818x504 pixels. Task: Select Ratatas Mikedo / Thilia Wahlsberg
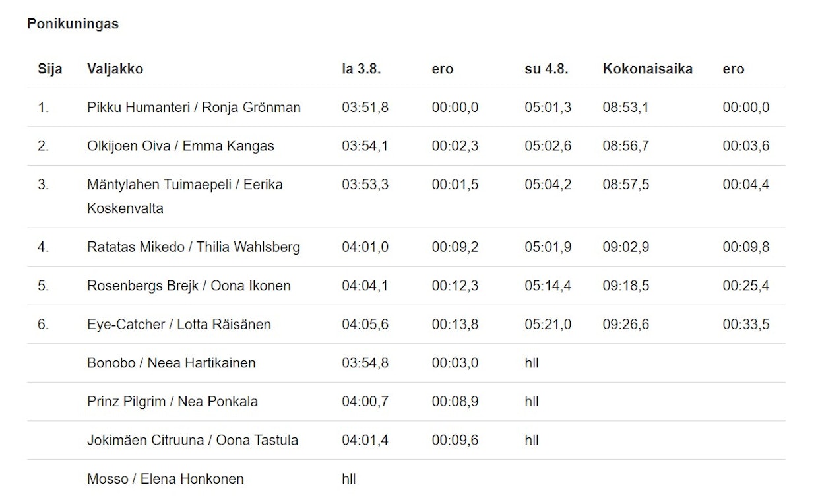193,247
